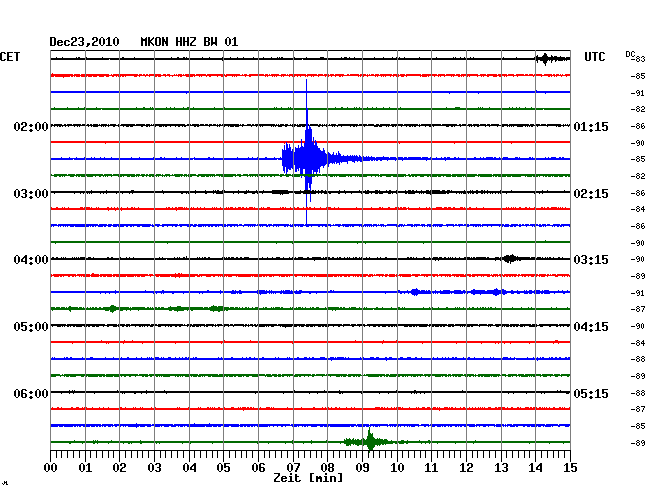The image size is (650, 494).
Task: Select the 04:00 CET time label
Action: [x=31, y=260]
